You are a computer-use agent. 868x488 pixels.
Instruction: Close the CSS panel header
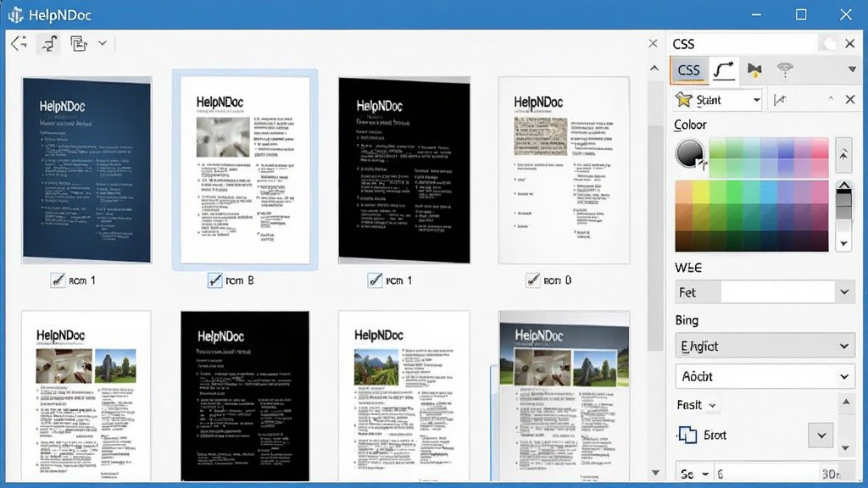(x=849, y=44)
